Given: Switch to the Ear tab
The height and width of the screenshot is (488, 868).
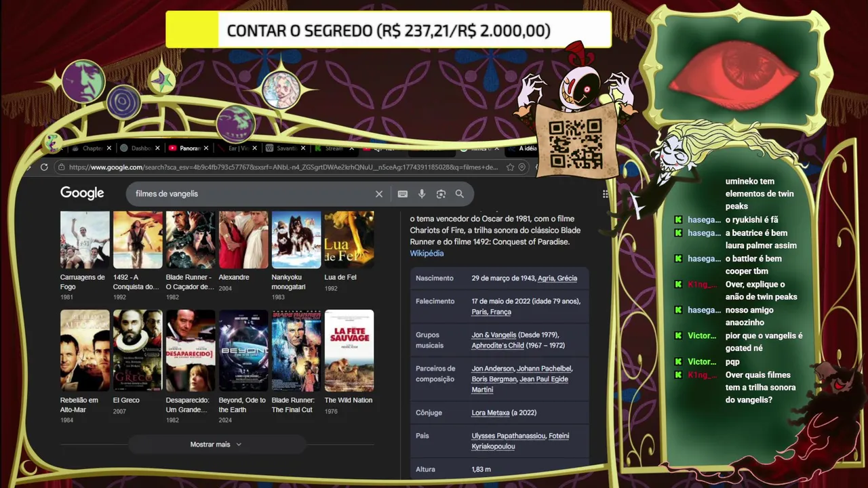Looking at the screenshot, I should pyautogui.click(x=237, y=148).
